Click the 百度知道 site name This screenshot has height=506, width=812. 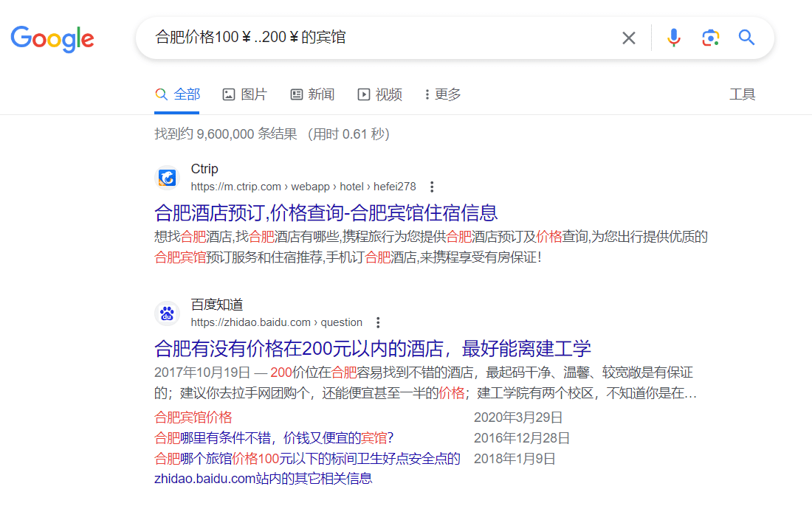tap(217, 305)
